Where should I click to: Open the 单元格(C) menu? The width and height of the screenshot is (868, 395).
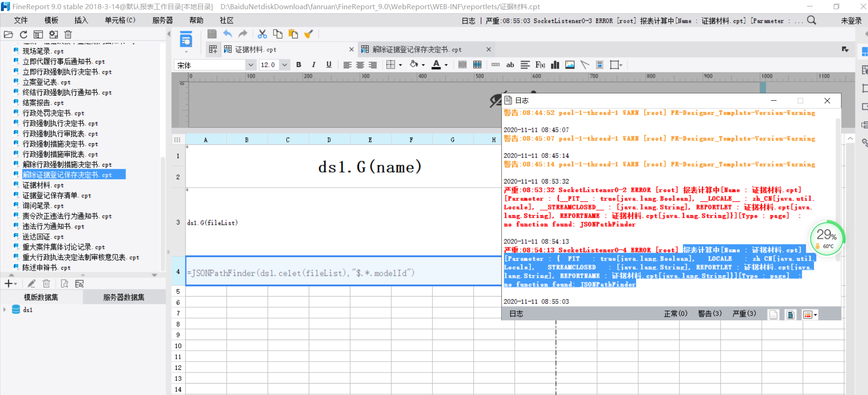[120, 20]
